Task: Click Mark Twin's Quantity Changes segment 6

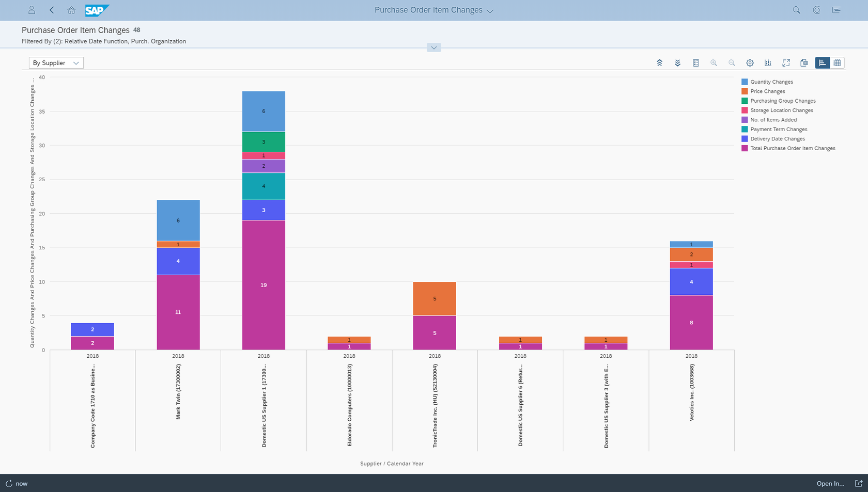Action: 178,220
